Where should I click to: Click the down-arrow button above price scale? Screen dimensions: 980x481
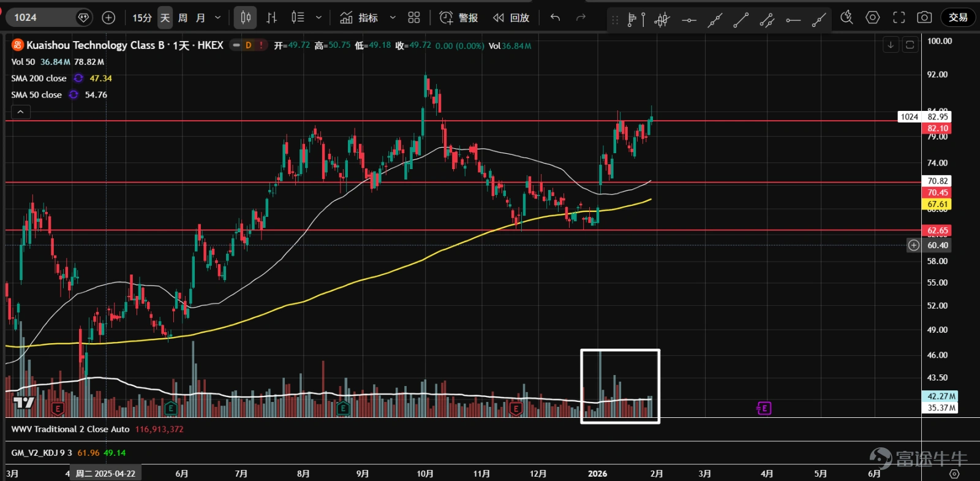coord(891,45)
